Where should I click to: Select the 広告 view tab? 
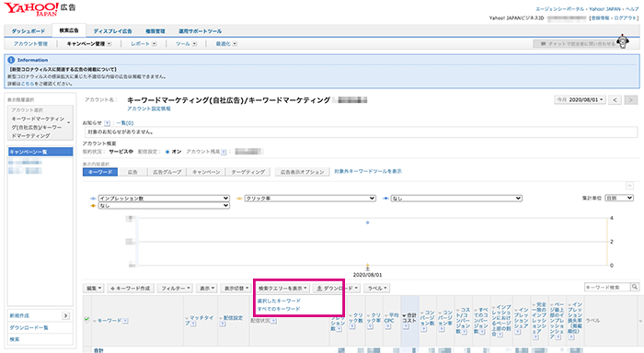coord(132,172)
